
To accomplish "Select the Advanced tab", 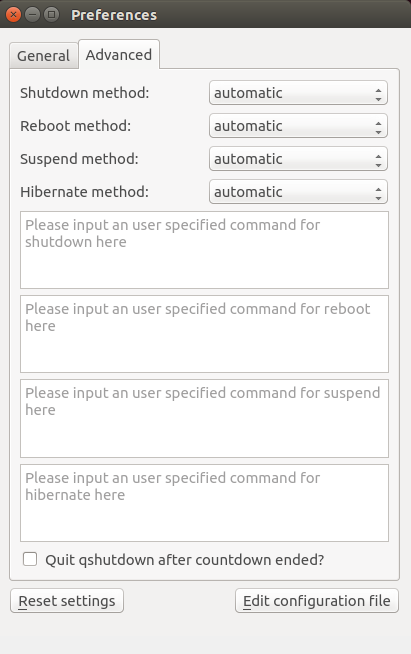I will click(x=119, y=55).
